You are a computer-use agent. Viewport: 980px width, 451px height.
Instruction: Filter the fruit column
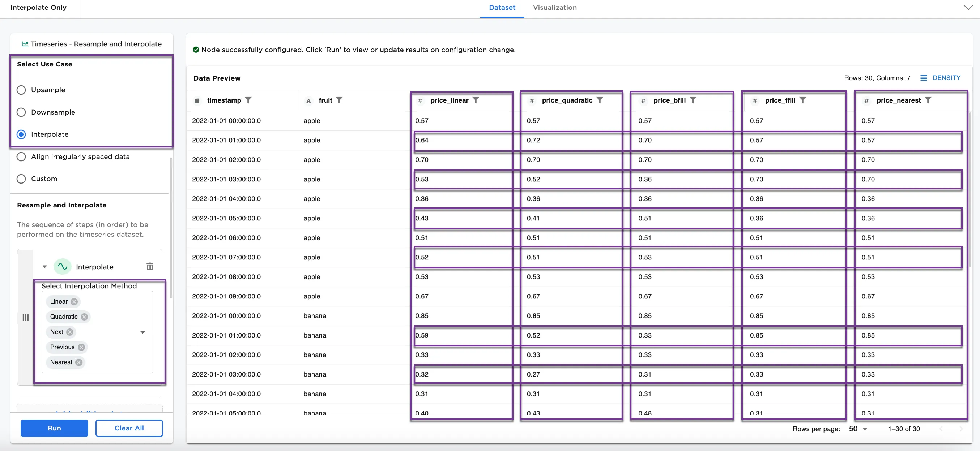[x=339, y=100]
